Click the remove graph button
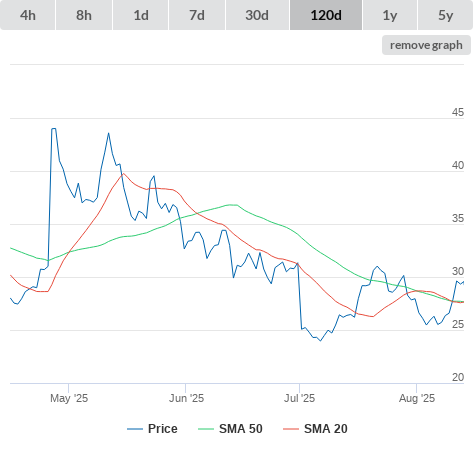The height and width of the screenshot is (455, 474). coord(426,45)
